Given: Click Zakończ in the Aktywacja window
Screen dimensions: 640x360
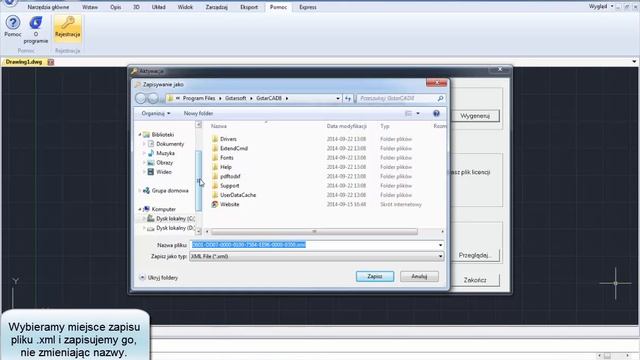Looking at the screenshot, I should (x=475, y=280).
